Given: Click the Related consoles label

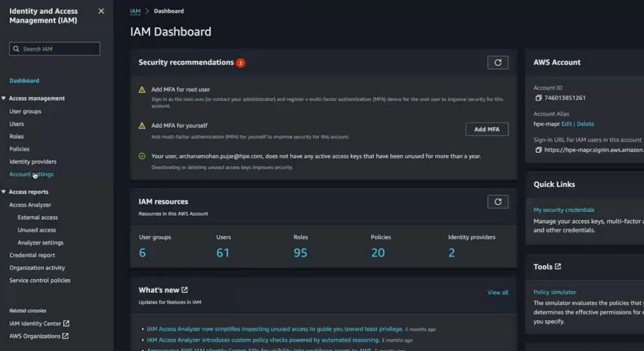Looking at the screenshot, I should (x=28, y=311).
